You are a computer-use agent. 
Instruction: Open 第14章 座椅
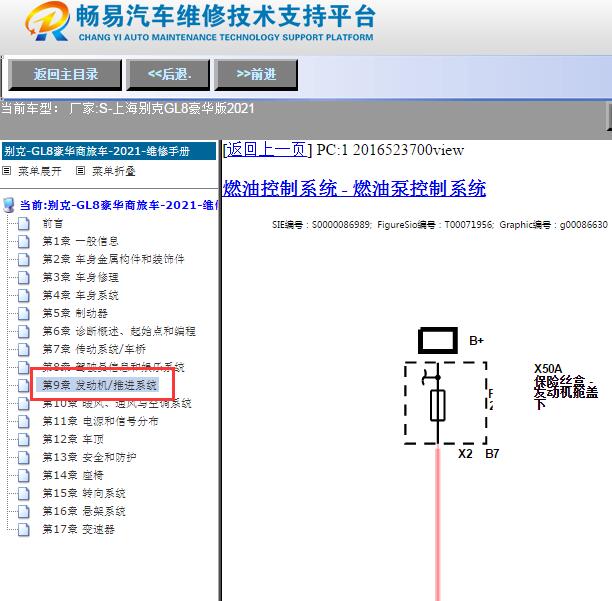point(73,475)
